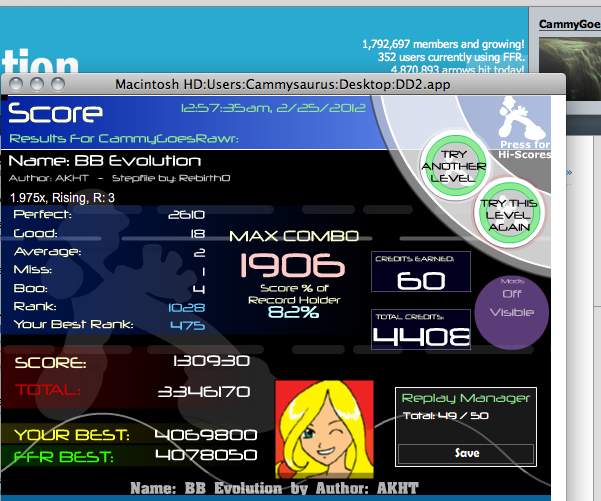Click the Try Another Level green circle

coord(454,166)
